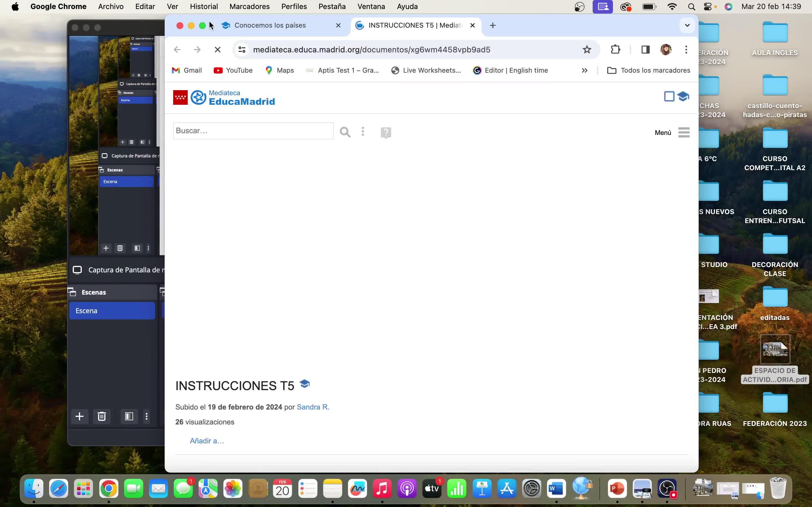Bookmark this page with the star icon

pos(586,50)
